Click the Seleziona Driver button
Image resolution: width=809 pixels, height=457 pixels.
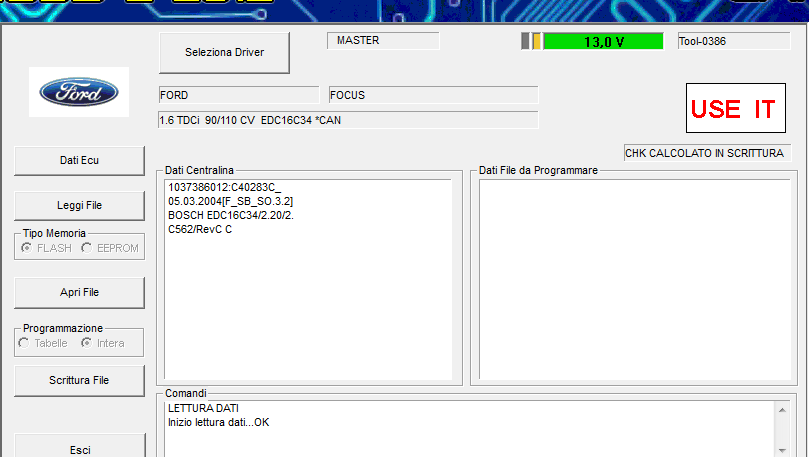click(x=224, y=53)
